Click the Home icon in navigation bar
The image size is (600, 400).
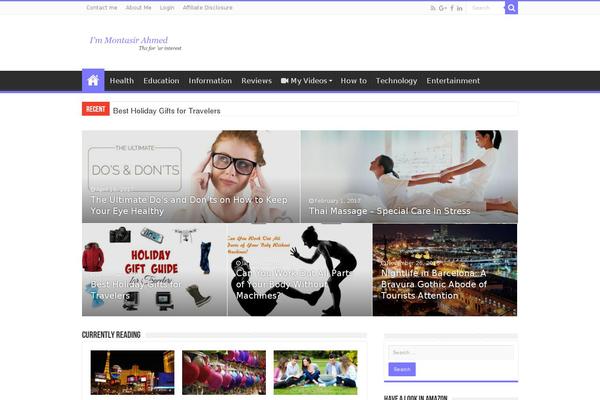point(93,81)
